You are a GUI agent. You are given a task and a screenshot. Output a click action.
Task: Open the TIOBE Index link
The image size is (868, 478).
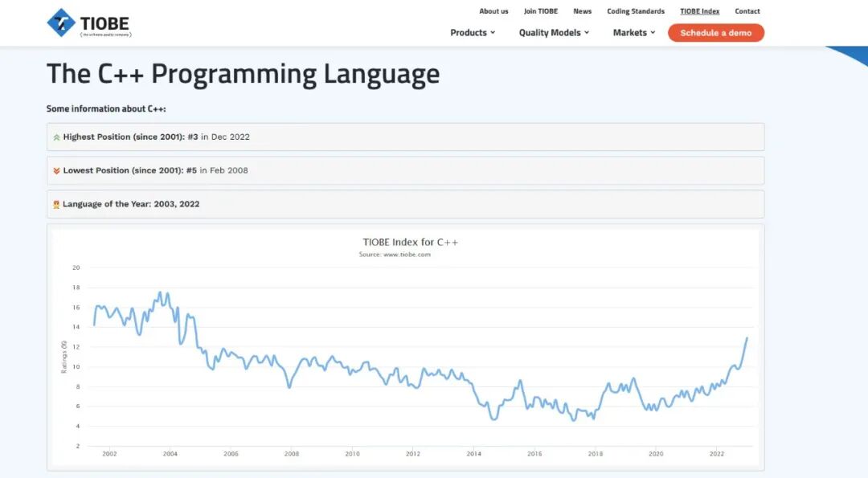pyautogui.click(x=700, y=11)
